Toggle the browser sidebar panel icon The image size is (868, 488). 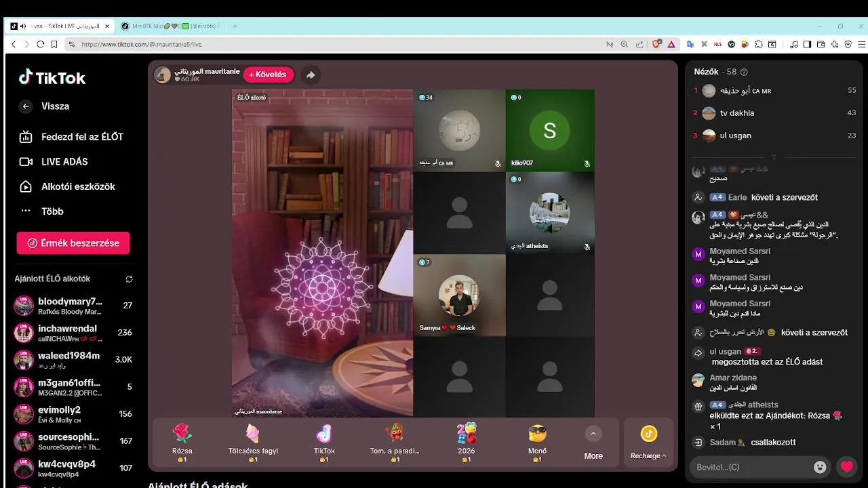807,44
